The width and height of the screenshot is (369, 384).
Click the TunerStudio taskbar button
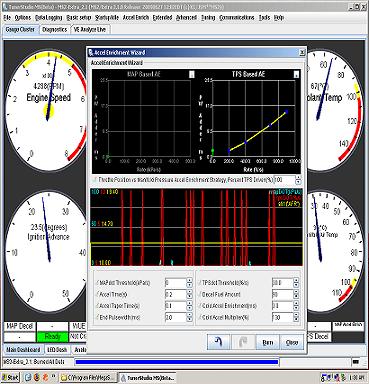pyautogui.click(x=147, y=378)
